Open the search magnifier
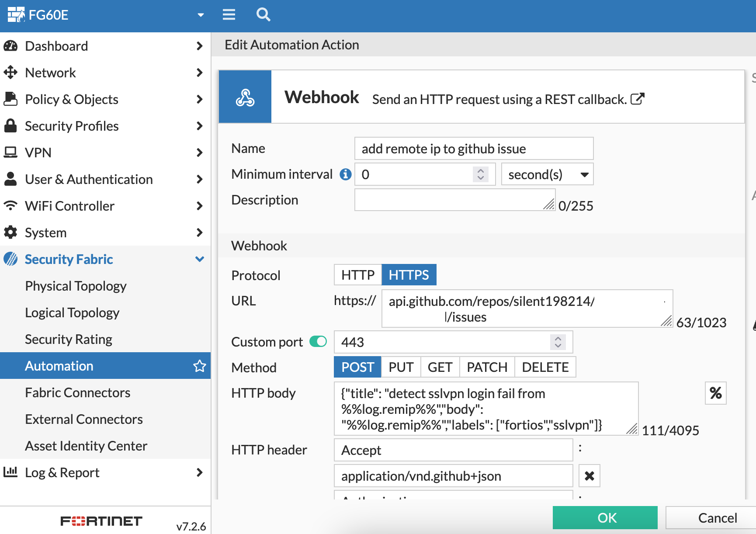Image resolution: width=756 pixels, height=534 pixels. pos(264,14)
